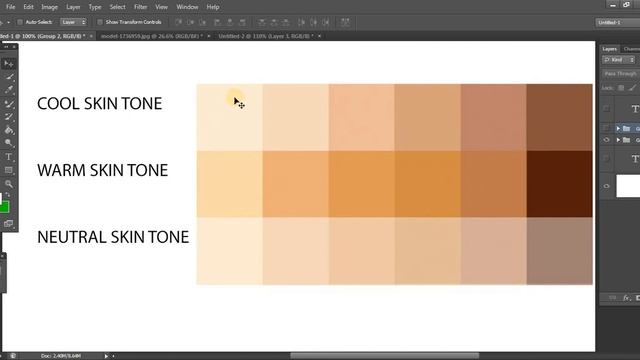Open the Filter menu
The width and height of the screenshot is (640, 360).
[140, 7]
